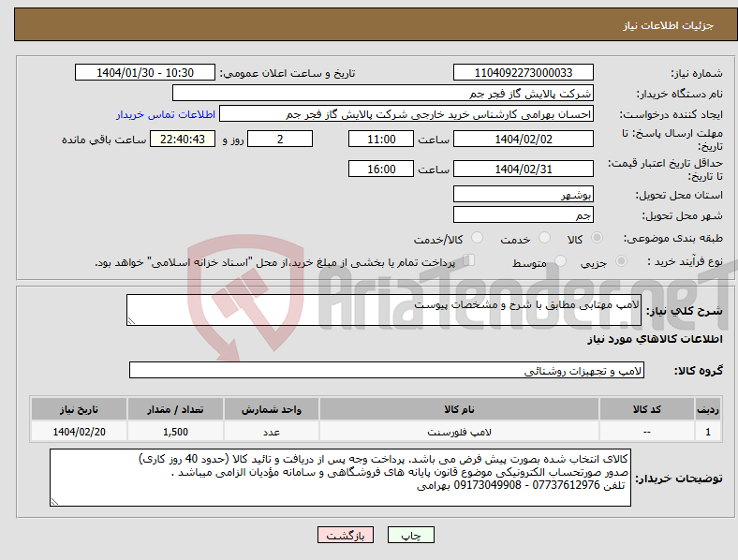Click the row number cell 1

pos(708,432)
